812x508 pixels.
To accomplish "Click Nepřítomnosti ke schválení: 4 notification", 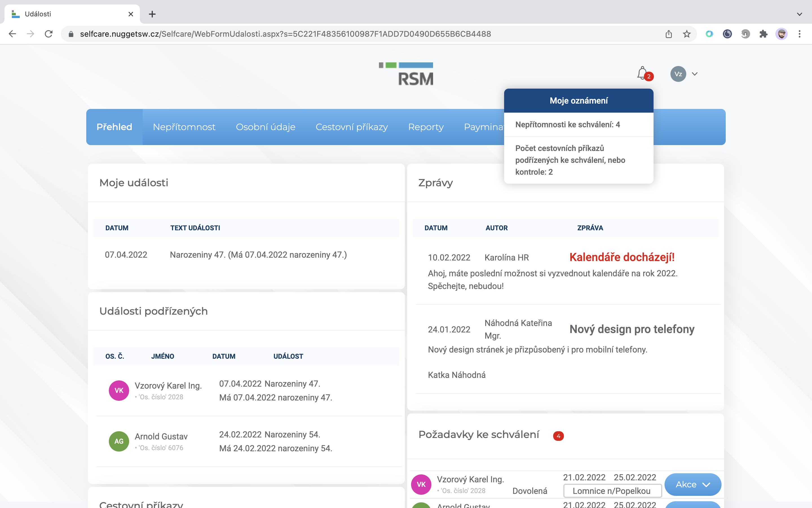I will point(579,125).
